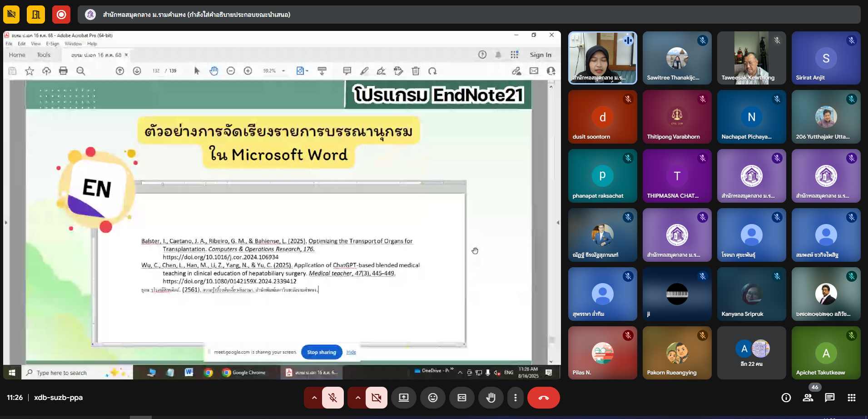Click the Acrobat vertical scrollbar up arrow
The image size is (868, 419).
[x=551, y=86]
